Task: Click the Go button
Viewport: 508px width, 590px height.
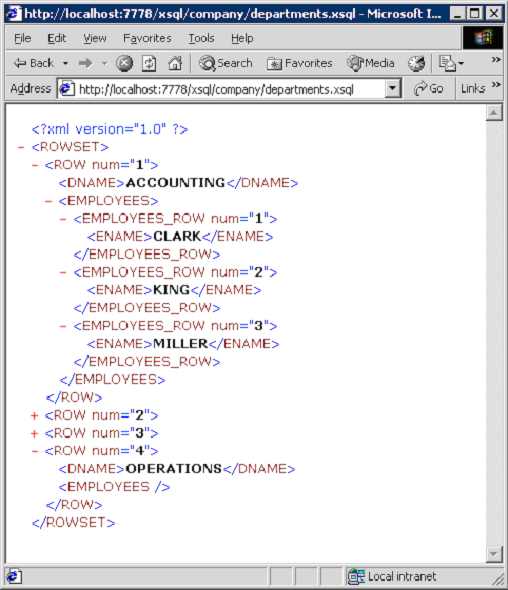Action: click(428, 89)
